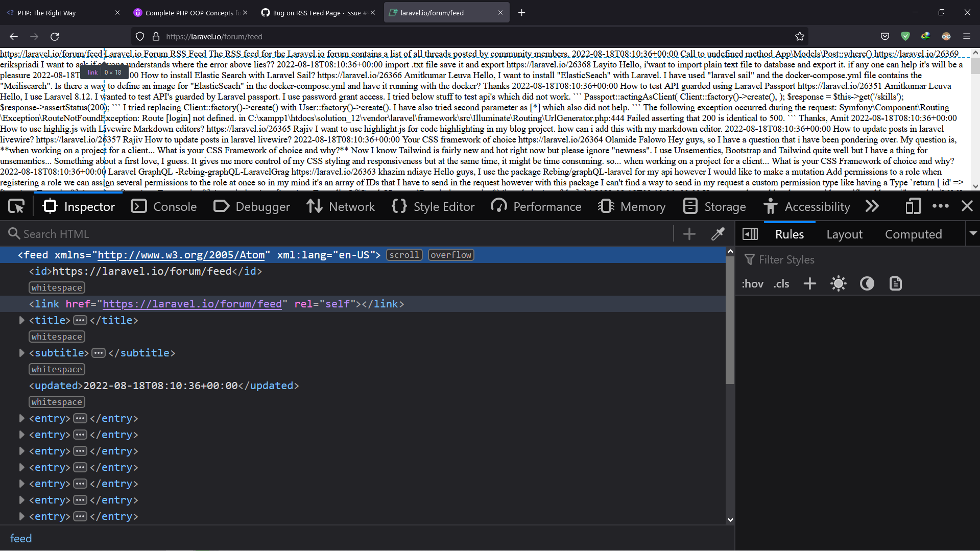Switch to the Storage tab
The width and height of the screenshot is (980, 551).
(x=714, y=206)
